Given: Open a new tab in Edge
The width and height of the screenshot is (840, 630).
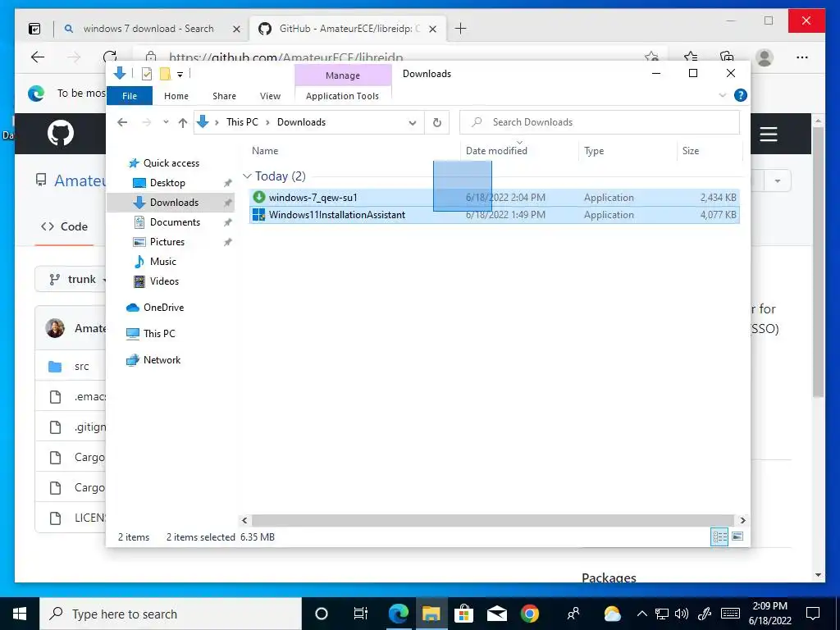Looking at the screenshot, I should [x=461, y=29].
